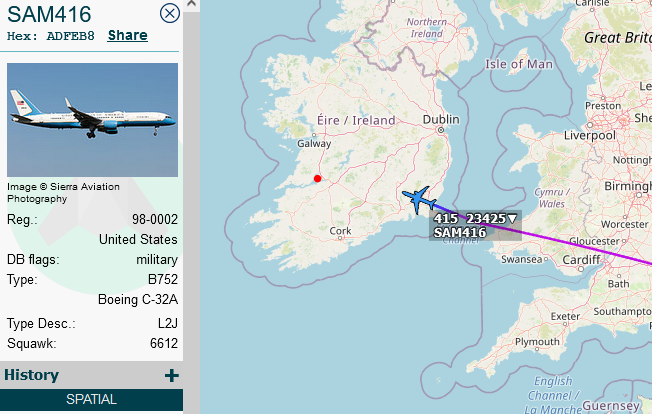652x414 pixels.
Task: Click the DB flags value military
Action: coord(157,260)
